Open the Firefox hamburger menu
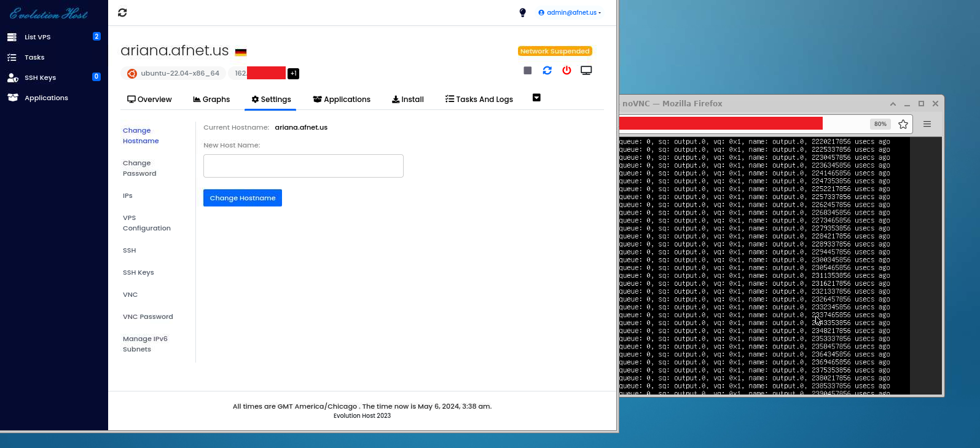Screen dimensions: 980x448 927,124
